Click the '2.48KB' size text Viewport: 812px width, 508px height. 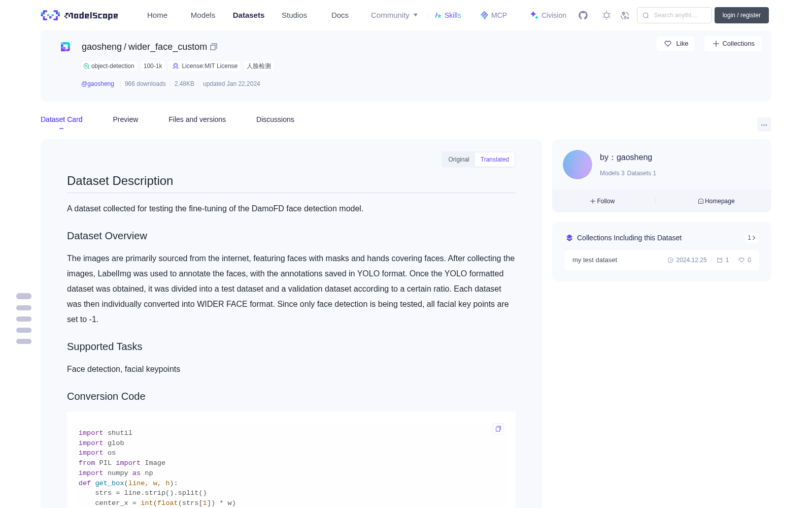pos(184,84)
